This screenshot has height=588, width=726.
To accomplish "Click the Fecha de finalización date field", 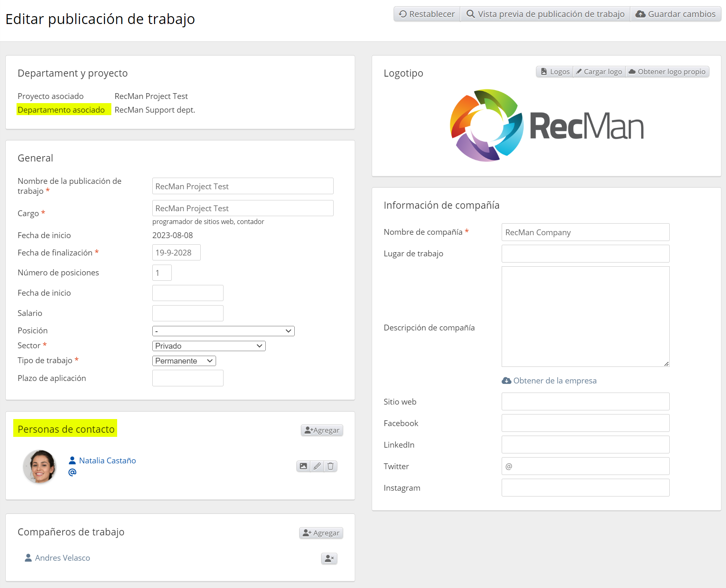I will (176, 253).
